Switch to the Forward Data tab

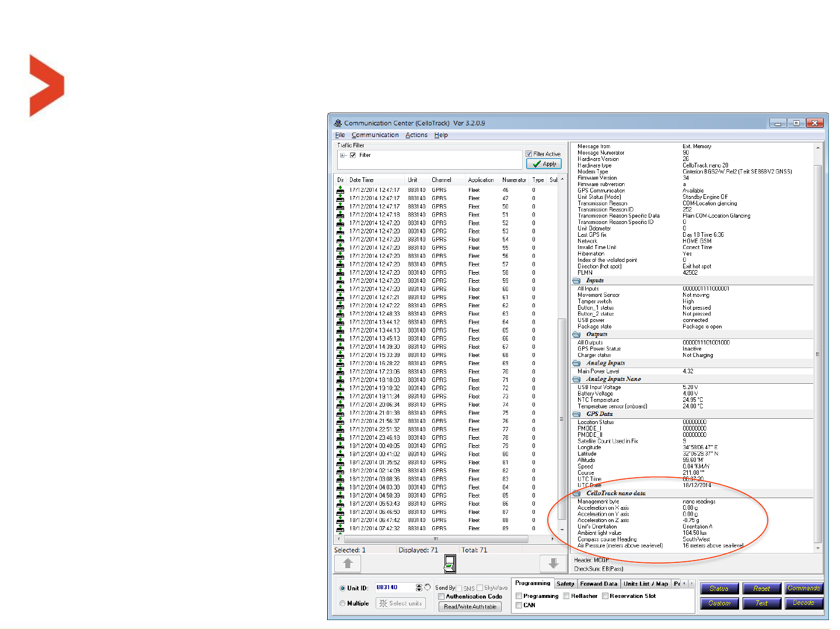pyautogui.click(x=598, y=584)
